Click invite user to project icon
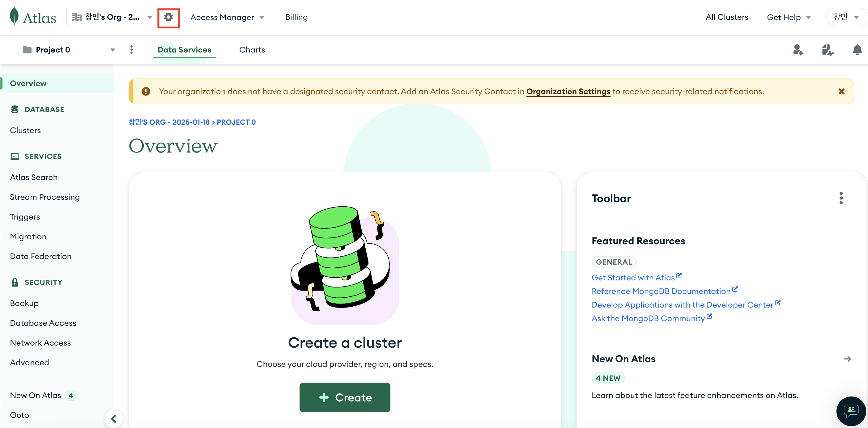The width and height of the screenshot is (868, 428). (x=798, y=50)
